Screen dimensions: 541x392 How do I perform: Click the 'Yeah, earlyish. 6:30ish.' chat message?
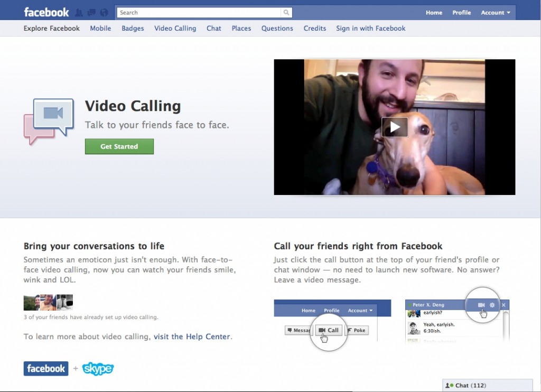click(x=439, y=328)
